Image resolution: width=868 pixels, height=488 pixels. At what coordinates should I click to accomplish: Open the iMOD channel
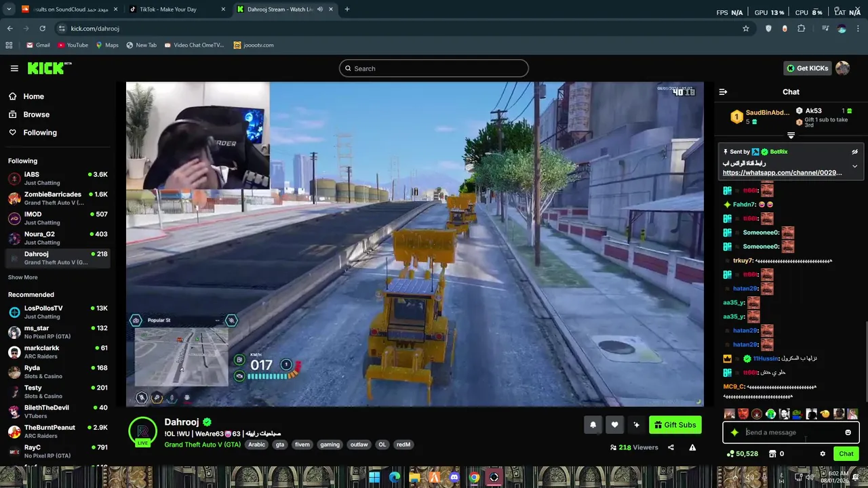coord(58,218)
